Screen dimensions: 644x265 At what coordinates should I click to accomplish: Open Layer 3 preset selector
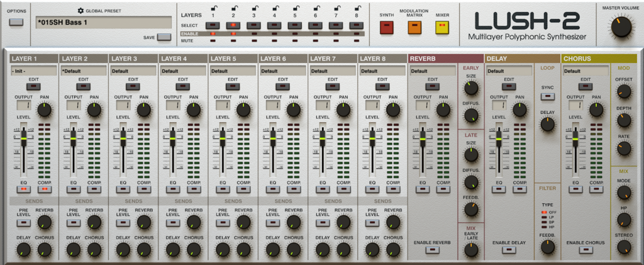133,70
